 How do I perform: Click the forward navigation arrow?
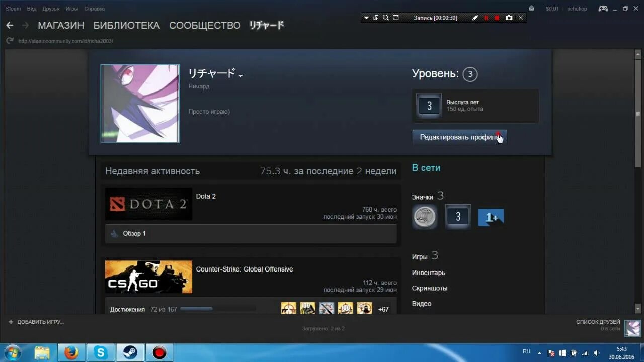pos(25,25)
